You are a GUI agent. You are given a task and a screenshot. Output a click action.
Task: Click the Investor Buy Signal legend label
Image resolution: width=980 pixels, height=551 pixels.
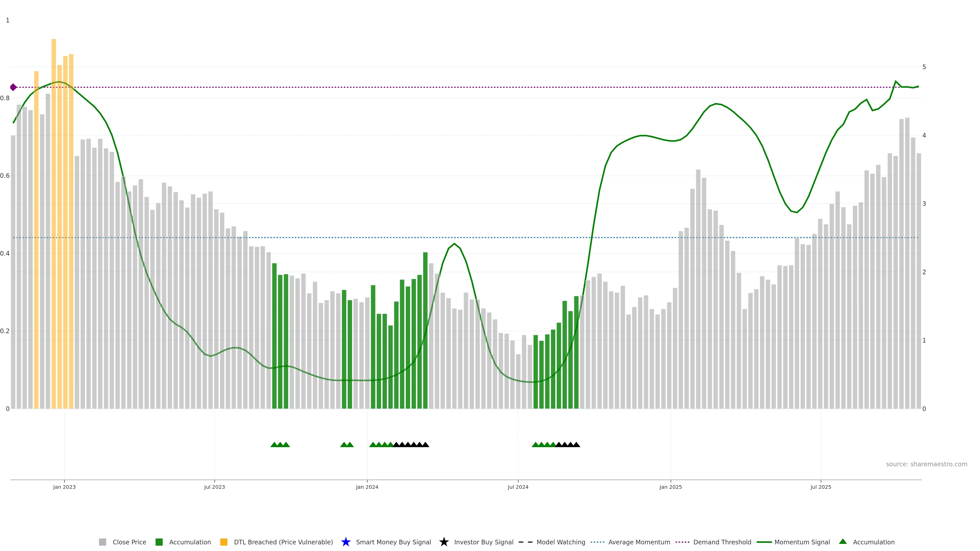484,542
